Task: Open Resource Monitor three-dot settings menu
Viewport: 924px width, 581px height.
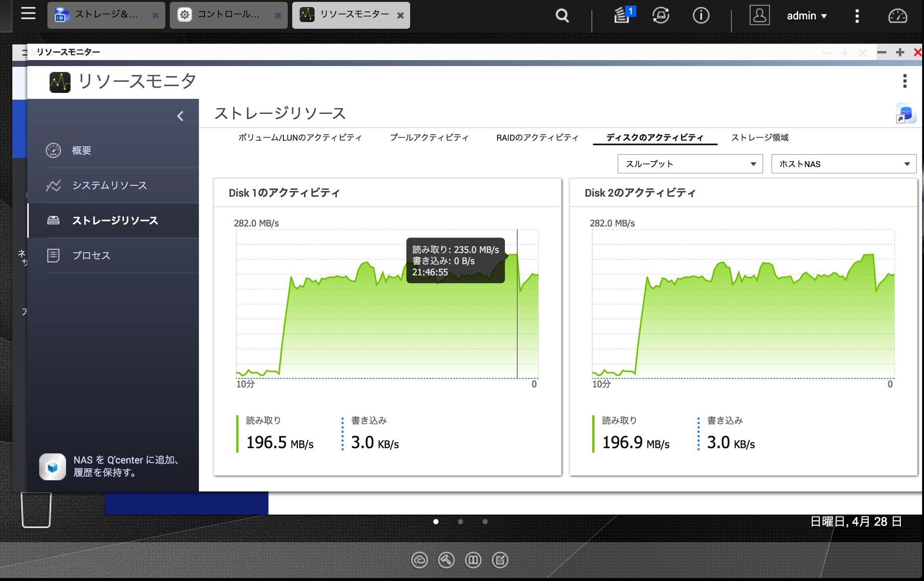Action: click(x=905, y=81)
